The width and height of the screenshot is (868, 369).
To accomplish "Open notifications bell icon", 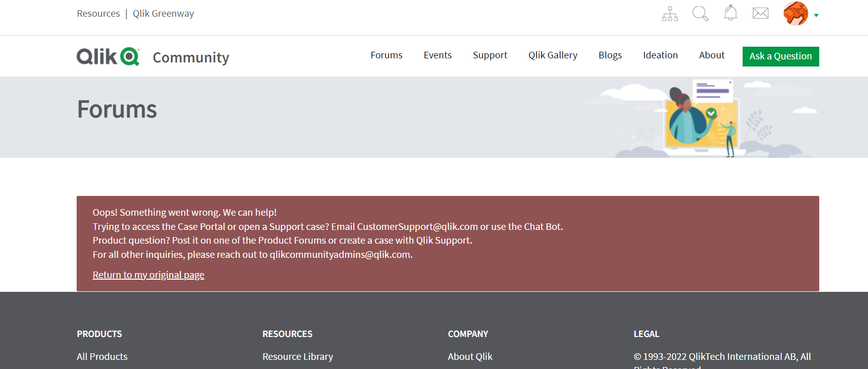I will coord(730,13).
